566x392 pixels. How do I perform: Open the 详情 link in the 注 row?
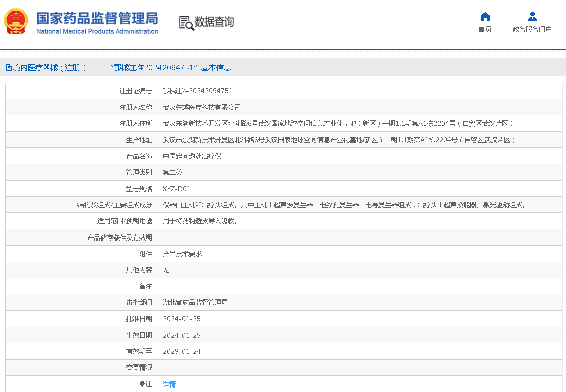169,384
